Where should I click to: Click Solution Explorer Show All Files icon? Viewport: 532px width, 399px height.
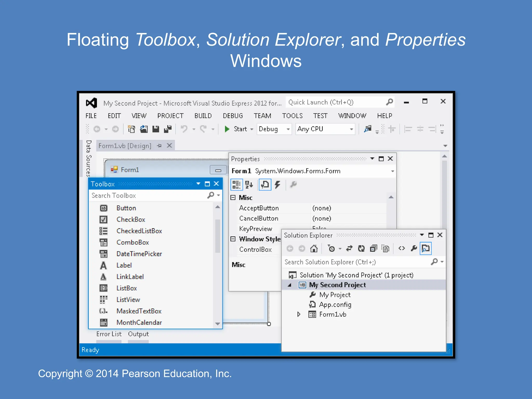point(385,249)
